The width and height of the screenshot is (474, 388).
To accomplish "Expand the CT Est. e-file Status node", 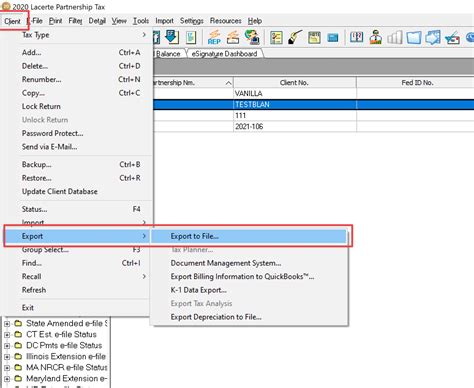I will (x=7, y=335).
